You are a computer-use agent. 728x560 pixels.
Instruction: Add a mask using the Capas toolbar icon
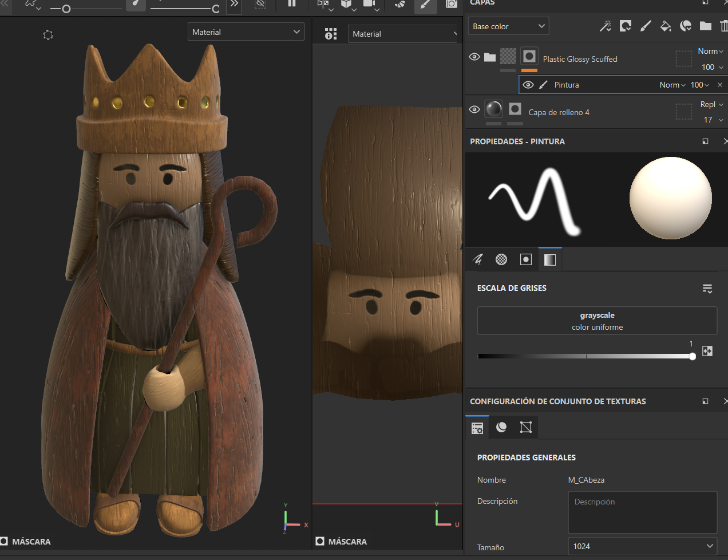coord(626,26)
